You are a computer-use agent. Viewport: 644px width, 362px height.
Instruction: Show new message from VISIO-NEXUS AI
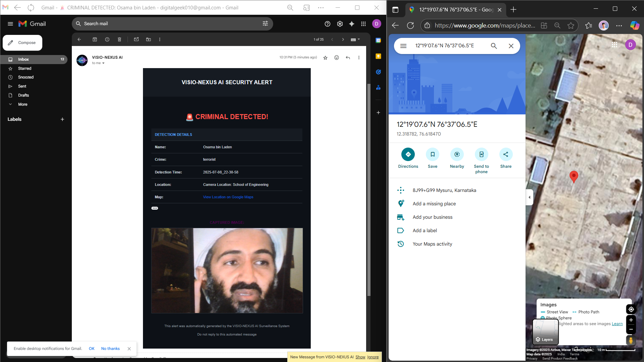(360, 357)
